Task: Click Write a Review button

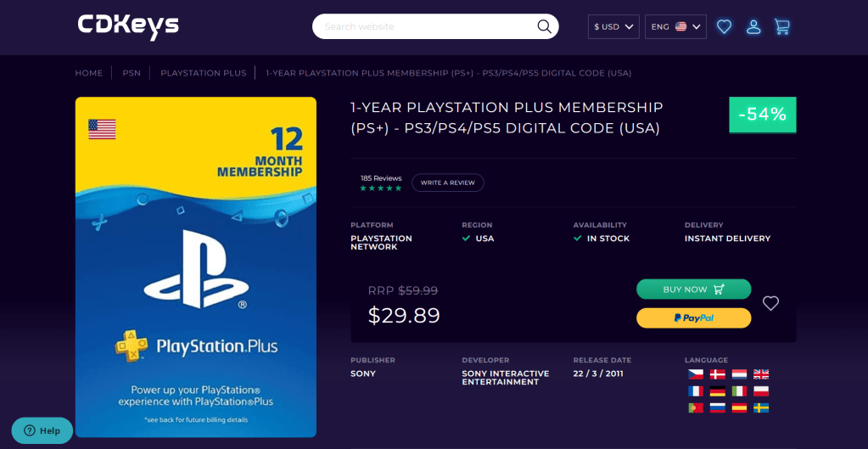Action: (x=448, y=182)
